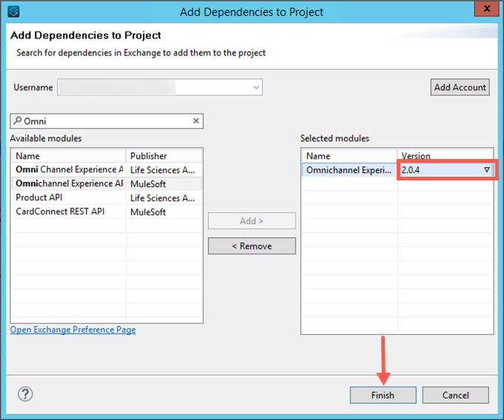Select Omni Channel Experience API row
The image size is (504, 420).
pyautogui.click(x=107, y=169)
